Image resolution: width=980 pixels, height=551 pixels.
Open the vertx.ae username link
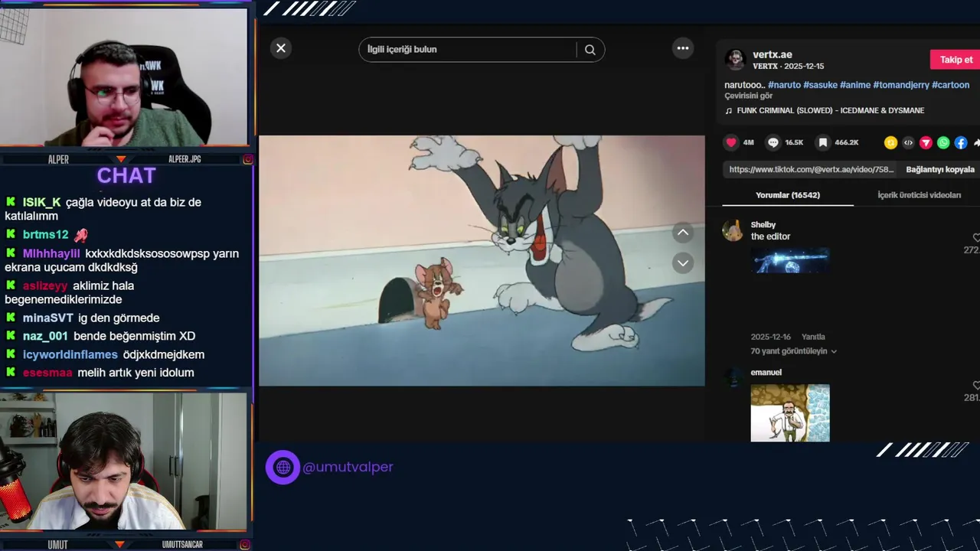point(773,54)
